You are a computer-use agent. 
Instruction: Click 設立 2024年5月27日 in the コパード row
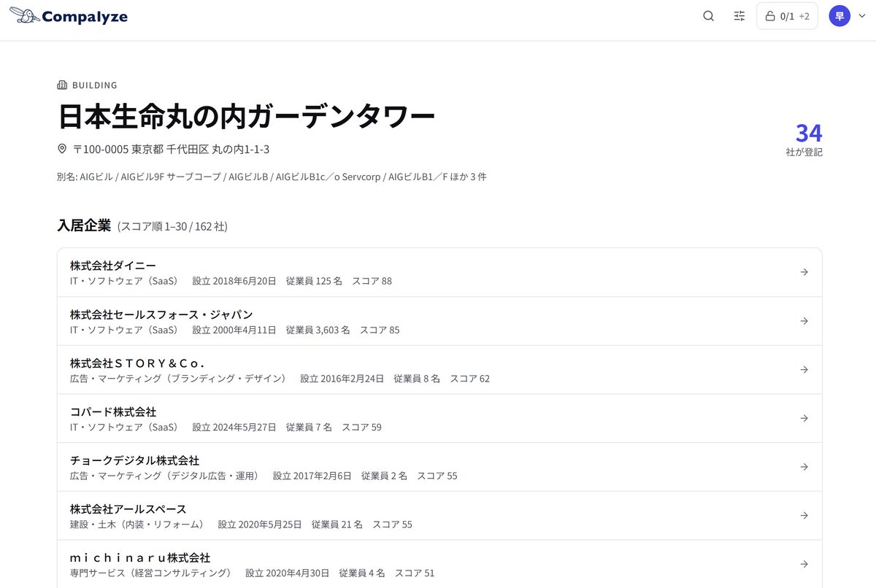[x=234, y=427]
